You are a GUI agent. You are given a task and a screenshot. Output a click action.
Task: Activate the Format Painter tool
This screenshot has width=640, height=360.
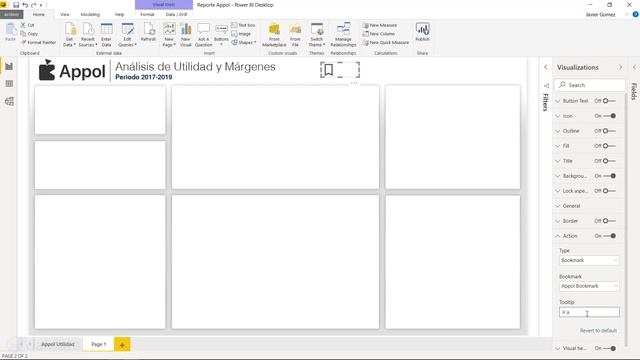pos(38,42)
